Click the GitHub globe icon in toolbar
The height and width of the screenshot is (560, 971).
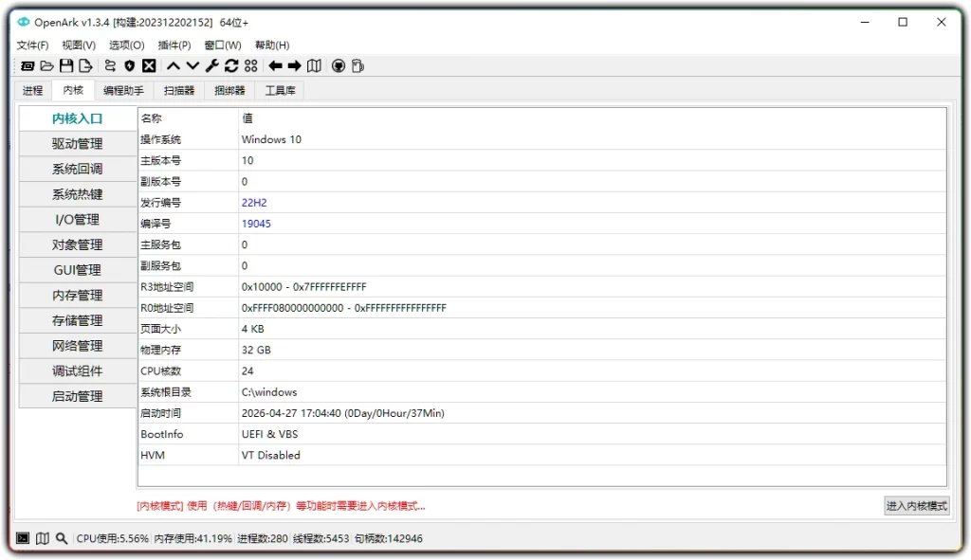click(x=339, y=65)
